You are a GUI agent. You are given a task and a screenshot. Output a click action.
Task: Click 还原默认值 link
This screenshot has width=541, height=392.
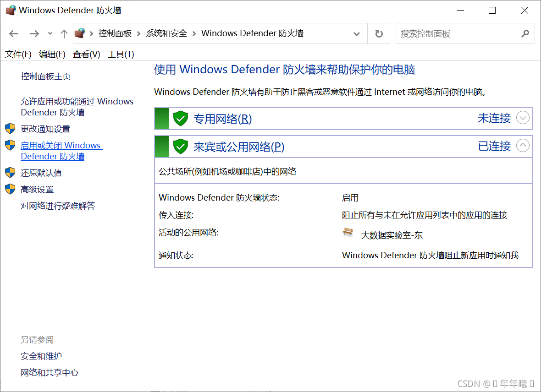(41, 173)
